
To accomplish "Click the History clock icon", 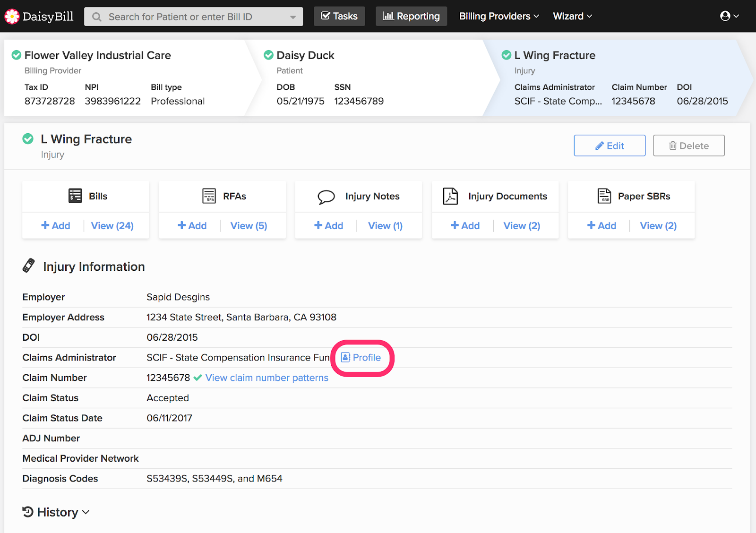I will [28, 512].
